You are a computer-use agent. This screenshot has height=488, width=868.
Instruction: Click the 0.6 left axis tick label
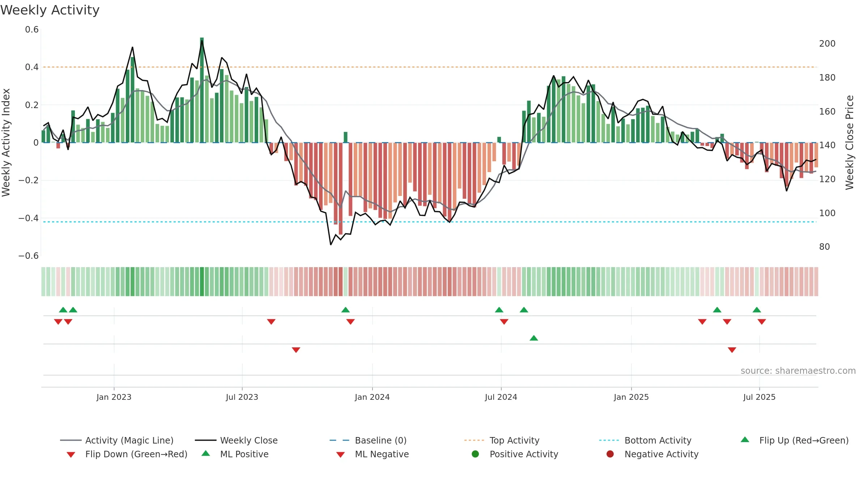click(32, 30)
